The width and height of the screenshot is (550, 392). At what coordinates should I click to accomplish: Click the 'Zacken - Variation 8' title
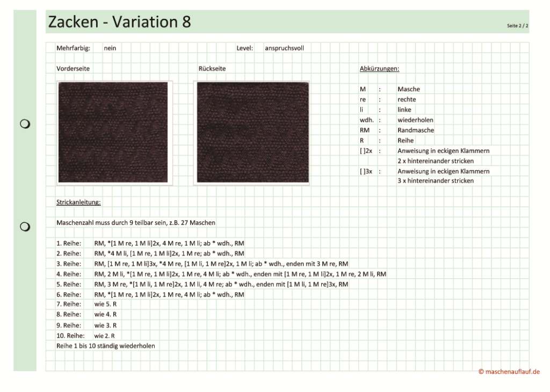tap(119, 22)
